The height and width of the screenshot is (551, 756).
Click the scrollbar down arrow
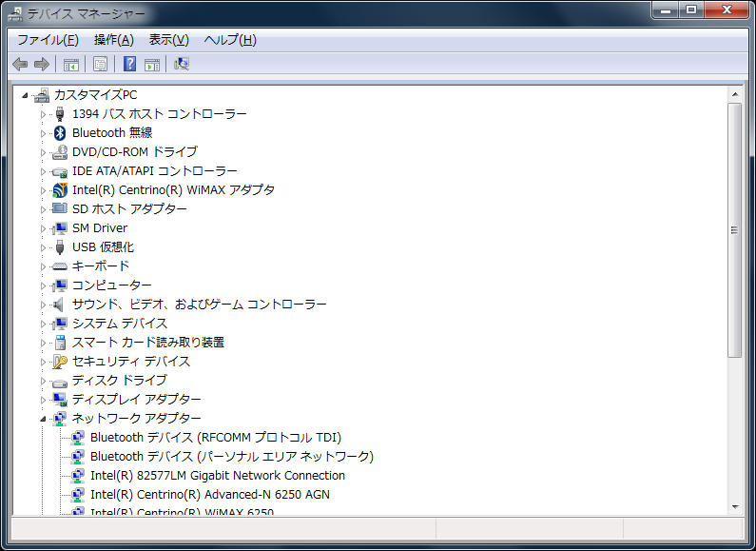click(735, 507)
